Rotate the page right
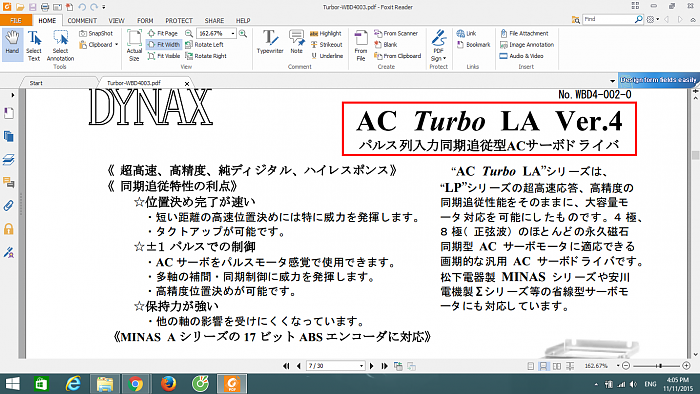This screenshot has height=394, width=700. 206,56
